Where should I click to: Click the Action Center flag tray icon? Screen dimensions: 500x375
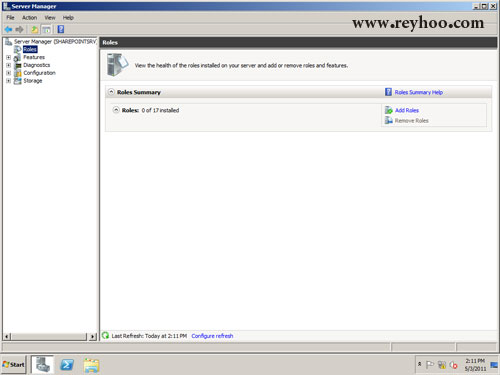point(430,365)
